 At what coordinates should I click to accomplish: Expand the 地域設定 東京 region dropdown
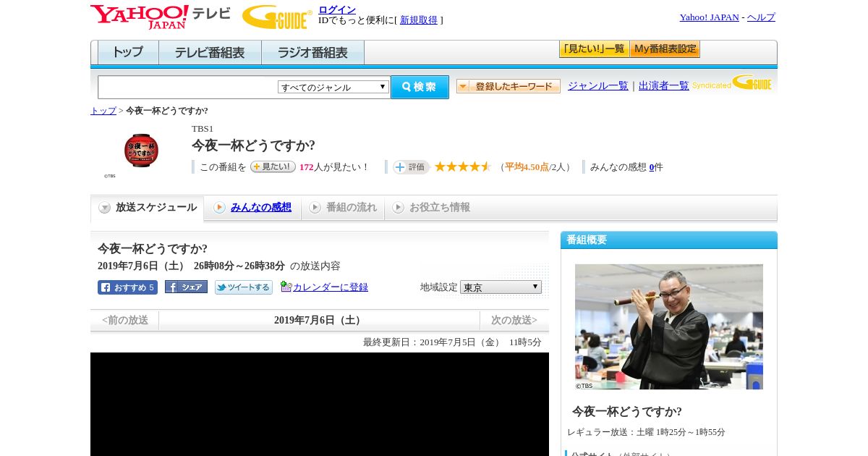click(x=501, y=287)
